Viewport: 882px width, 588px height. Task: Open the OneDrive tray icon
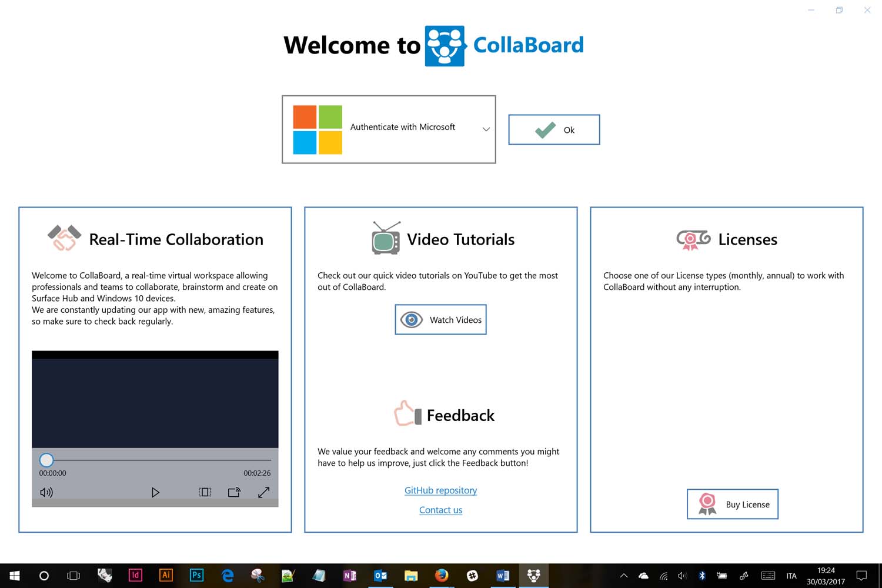(643, 576)
